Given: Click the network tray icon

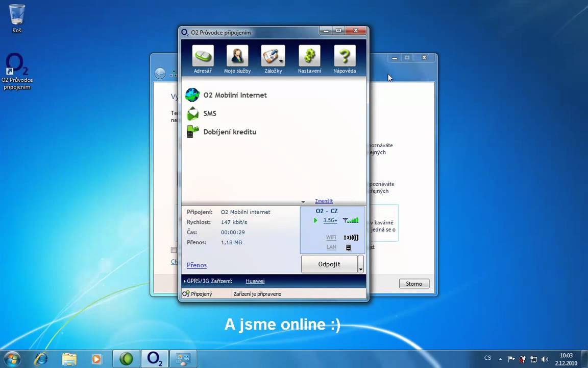Looking at the screenshot, I should (x=533, y=359).
